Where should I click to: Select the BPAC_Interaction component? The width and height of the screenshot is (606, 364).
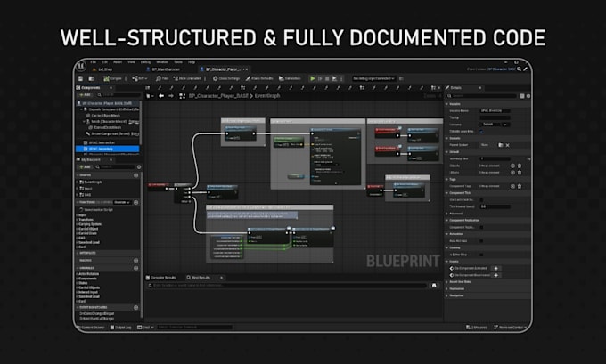[x=102, y=142]
